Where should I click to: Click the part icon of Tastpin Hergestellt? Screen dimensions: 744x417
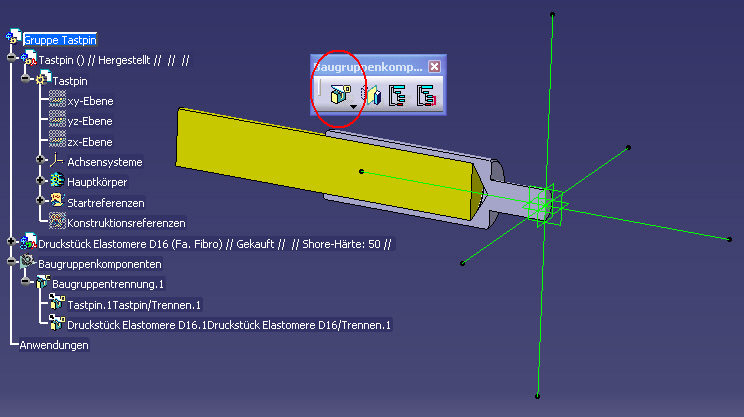28,57
